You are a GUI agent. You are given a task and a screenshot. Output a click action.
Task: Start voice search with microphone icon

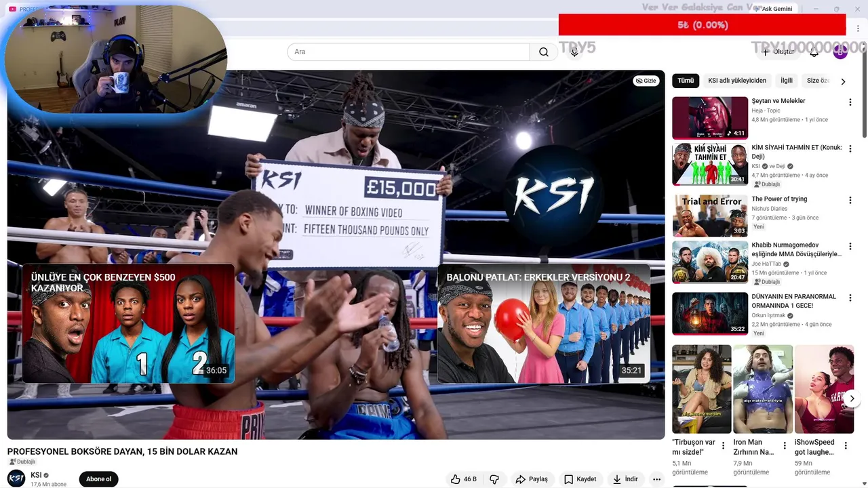point(574,52)
